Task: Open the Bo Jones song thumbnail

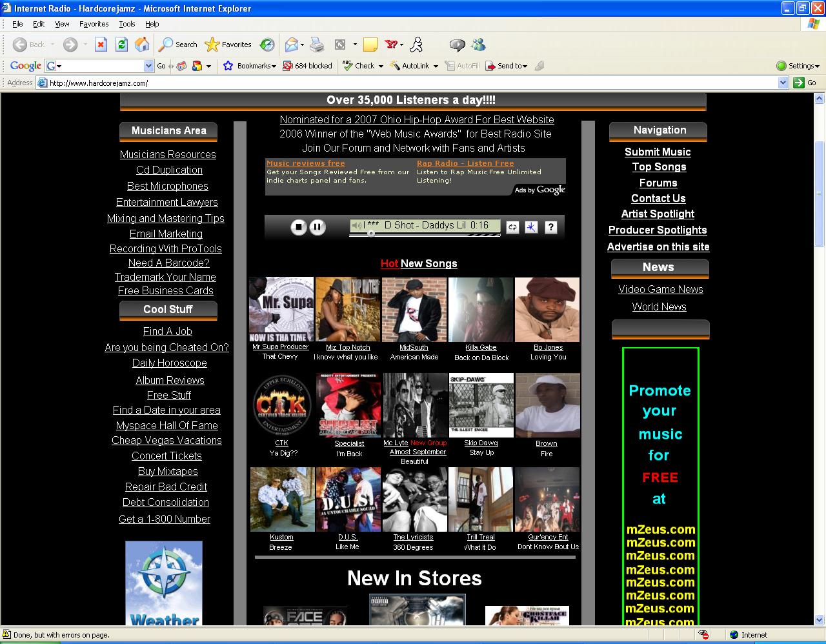Action: [547, 310]
